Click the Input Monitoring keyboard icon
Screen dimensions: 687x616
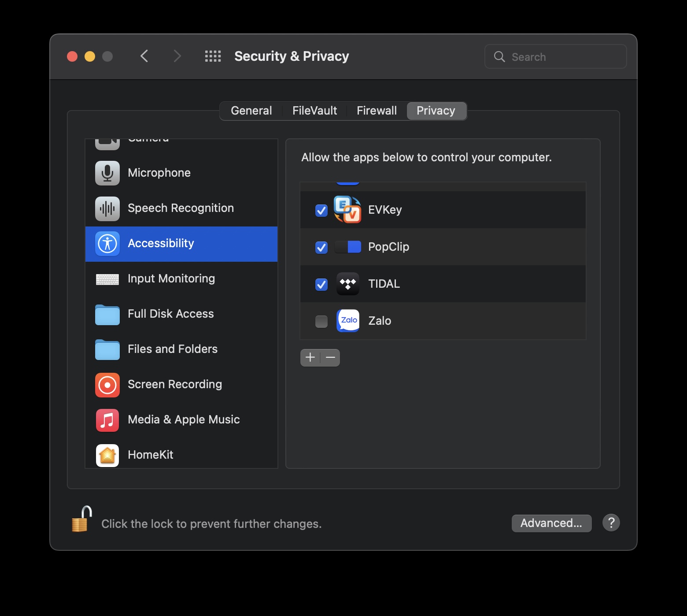pyautogui.click(x=107, y=279)
